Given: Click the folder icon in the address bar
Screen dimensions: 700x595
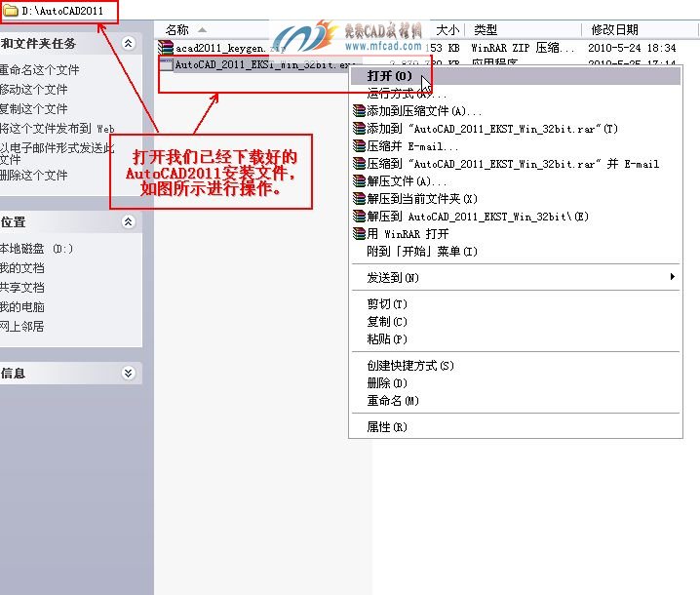Looking at the screenshot, I should [x=10, y=11].
